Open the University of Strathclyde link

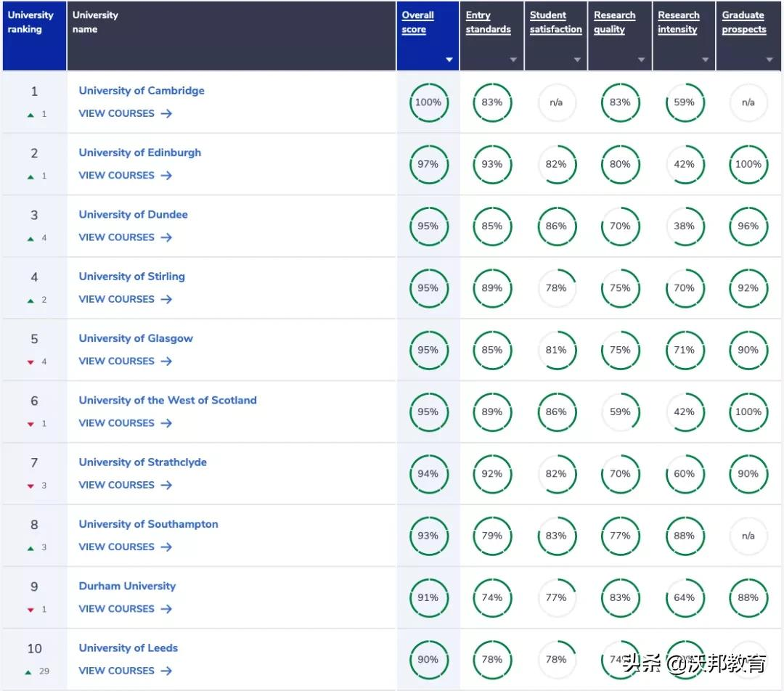click(142, 462)
